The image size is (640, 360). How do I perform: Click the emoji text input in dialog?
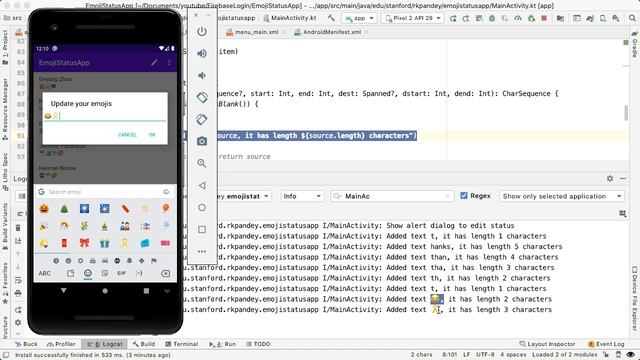pyautogui.click(x=105, y=116)
